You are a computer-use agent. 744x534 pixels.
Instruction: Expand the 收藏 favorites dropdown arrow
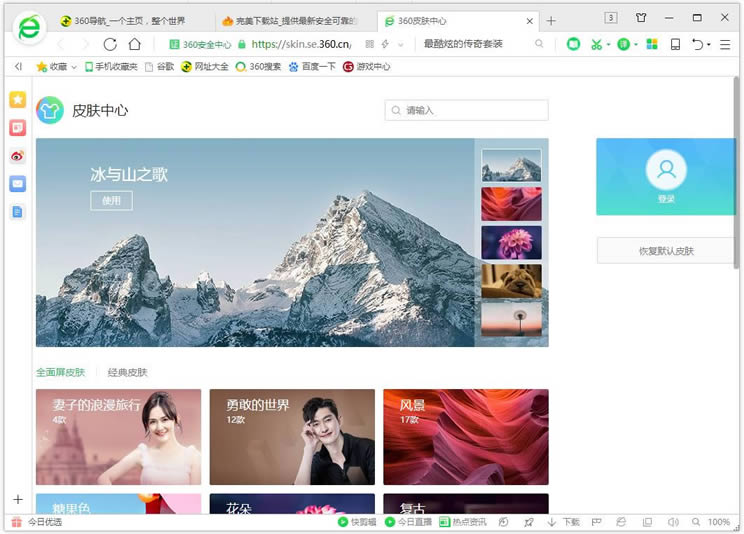[x=74, y=67]
